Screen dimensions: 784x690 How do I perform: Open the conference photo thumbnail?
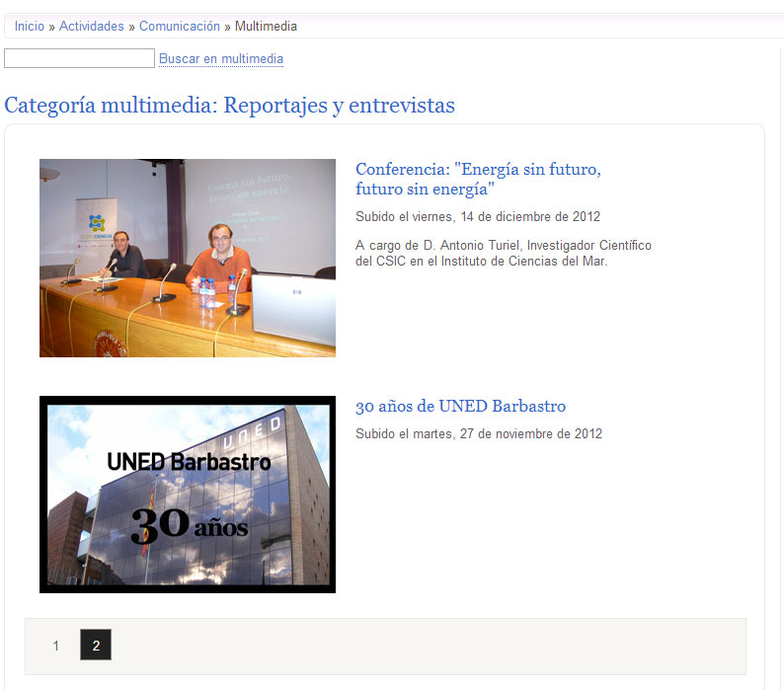coord(187,258)
